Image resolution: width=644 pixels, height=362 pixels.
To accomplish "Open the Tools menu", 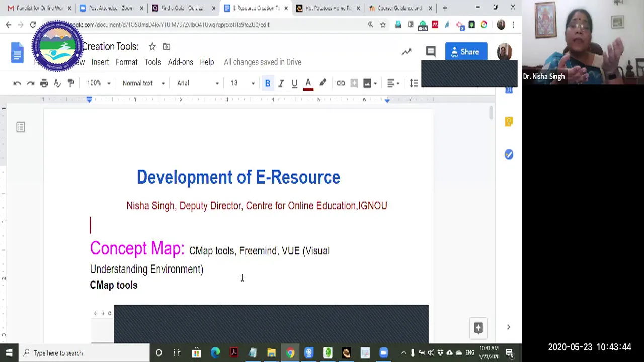I will 152,62.
